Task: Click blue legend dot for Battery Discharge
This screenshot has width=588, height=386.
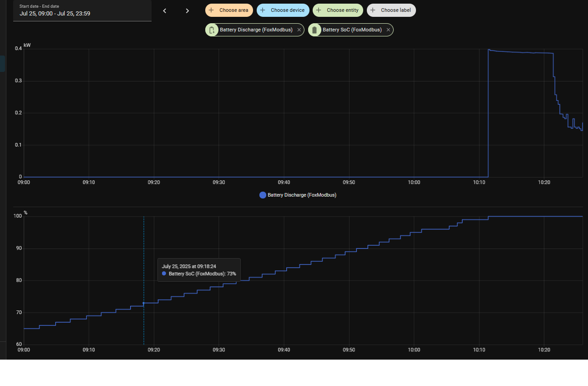Action: coord(263,195)
